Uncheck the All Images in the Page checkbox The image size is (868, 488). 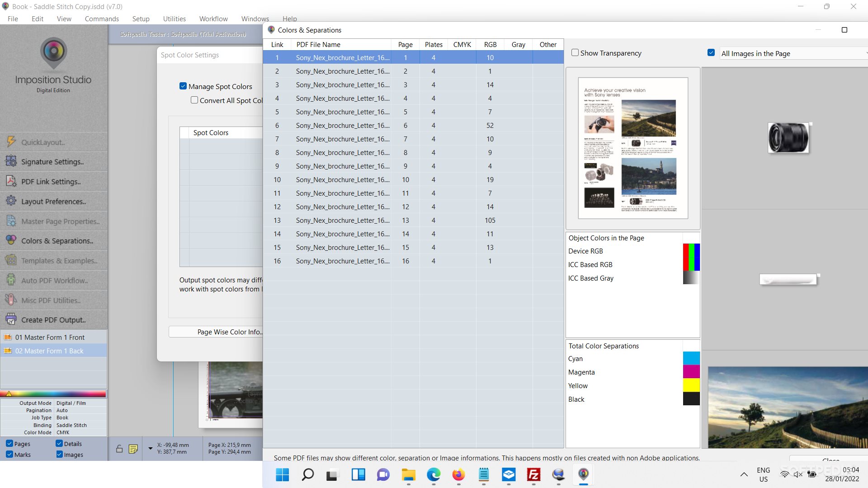[711, 53]
